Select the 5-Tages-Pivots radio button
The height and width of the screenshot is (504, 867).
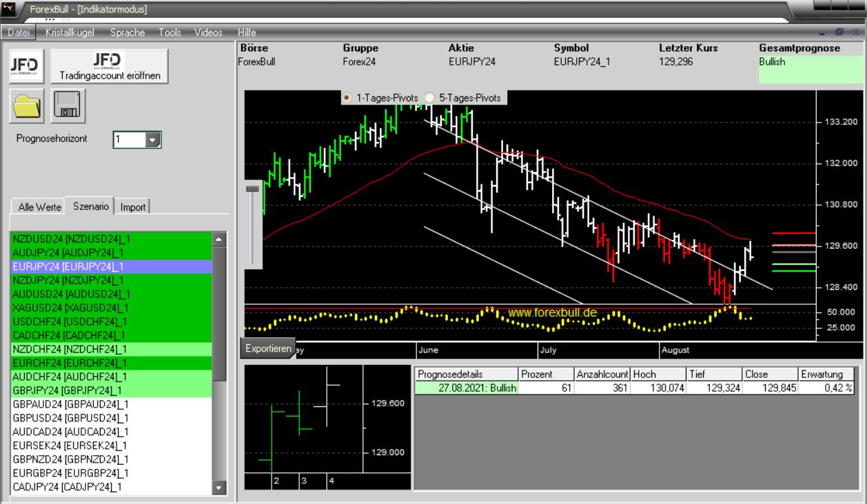(x=429, y=98)
